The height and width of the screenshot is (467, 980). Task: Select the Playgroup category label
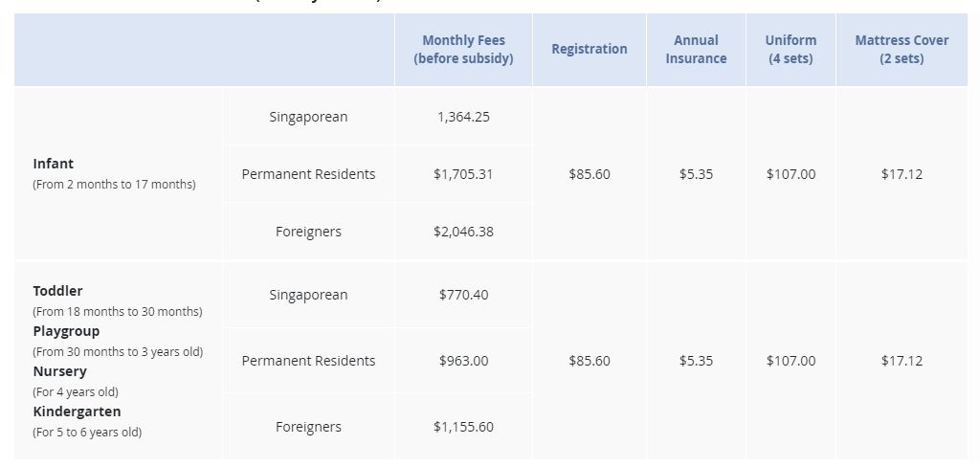tap(66, 331)
